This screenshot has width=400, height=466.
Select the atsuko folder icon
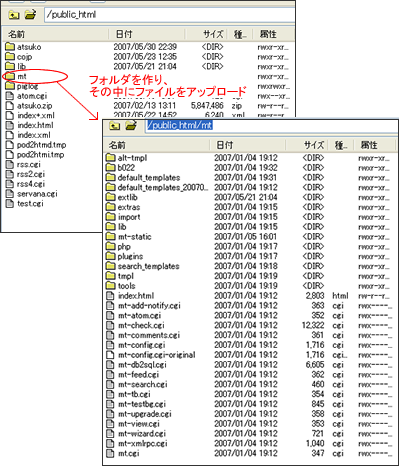click(x=10, y=46)
